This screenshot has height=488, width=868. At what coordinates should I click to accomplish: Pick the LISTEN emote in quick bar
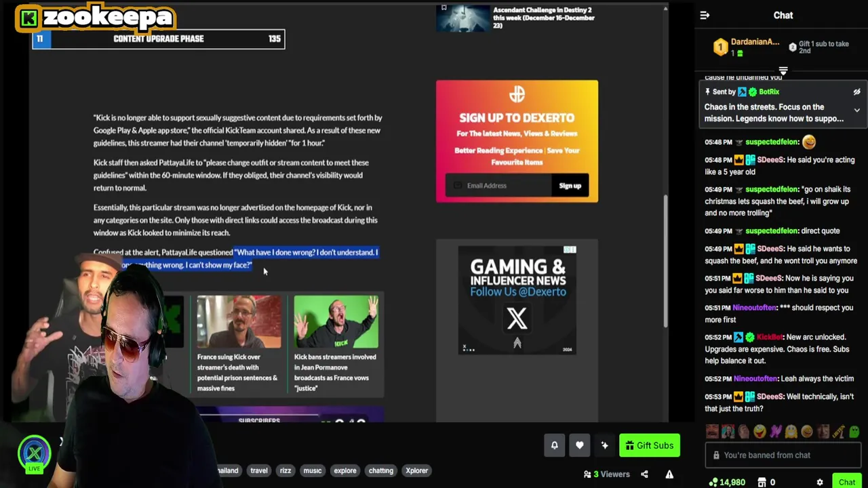pyautogui.click(x=838, y=431)
